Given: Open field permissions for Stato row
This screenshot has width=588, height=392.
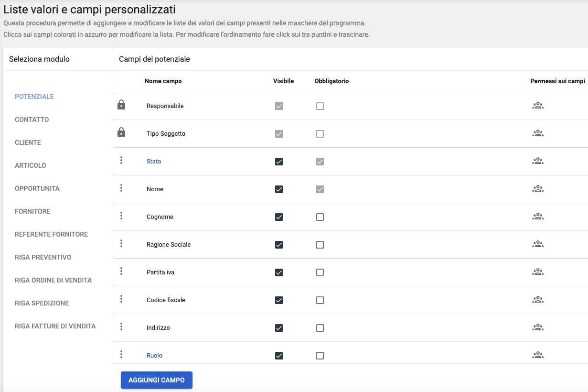Looking at the screenshot, I should 538,161.
